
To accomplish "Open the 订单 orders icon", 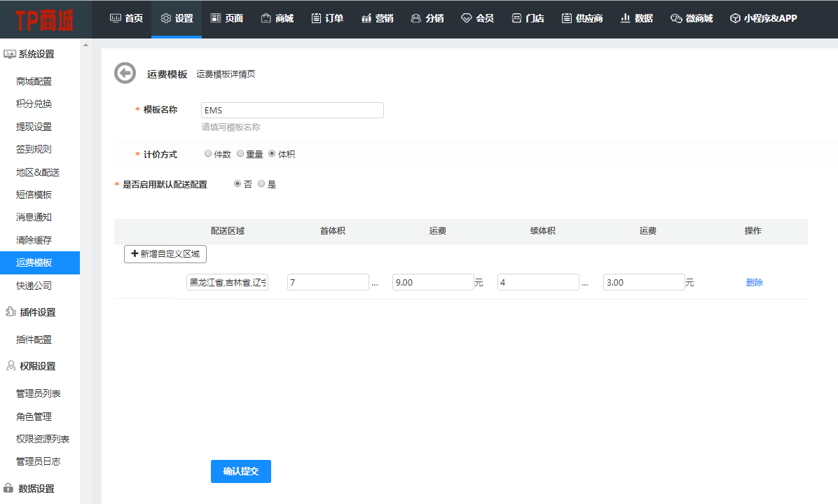I will (x=317, y=19).
